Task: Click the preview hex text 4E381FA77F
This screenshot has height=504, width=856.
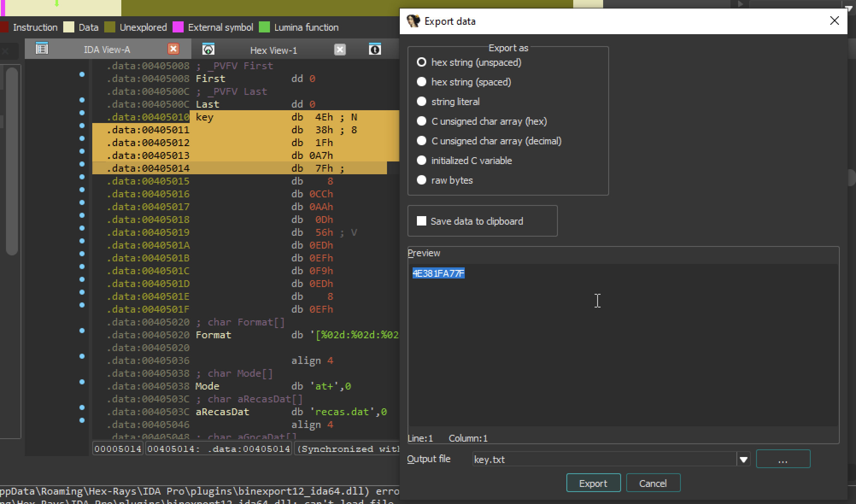Action: tap(438, 273)
